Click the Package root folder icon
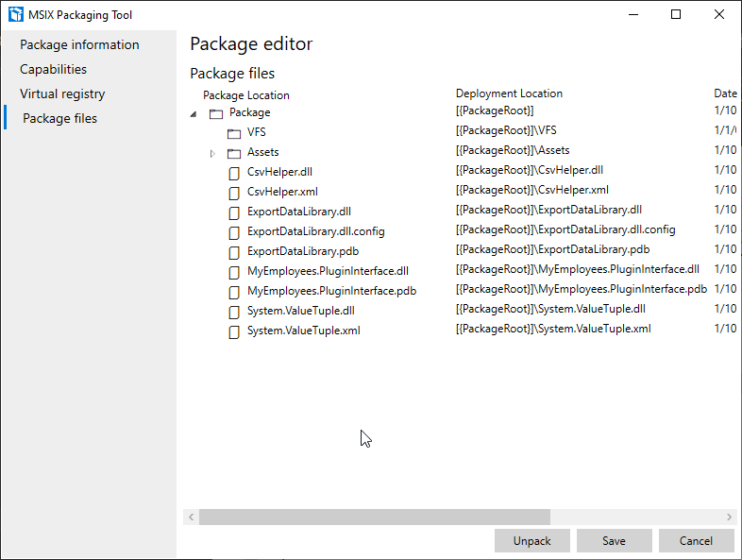The image size is (742, 560). [x=216, y=113]
